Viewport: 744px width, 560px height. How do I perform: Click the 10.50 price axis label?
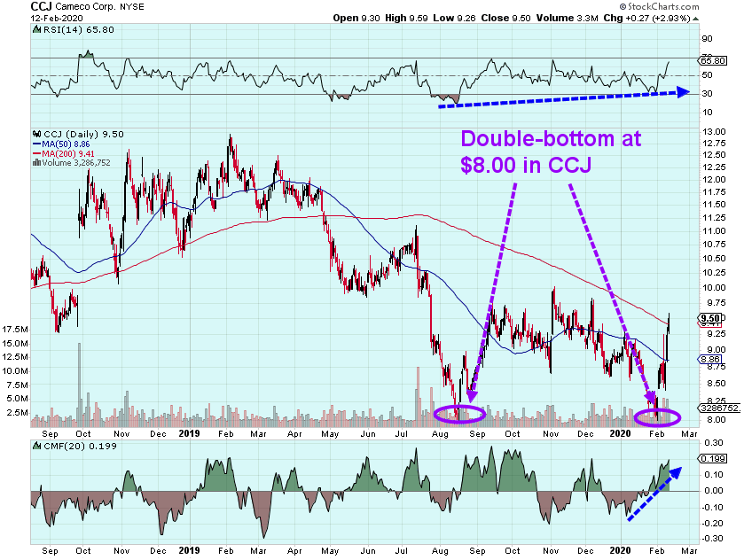(714, 259)
